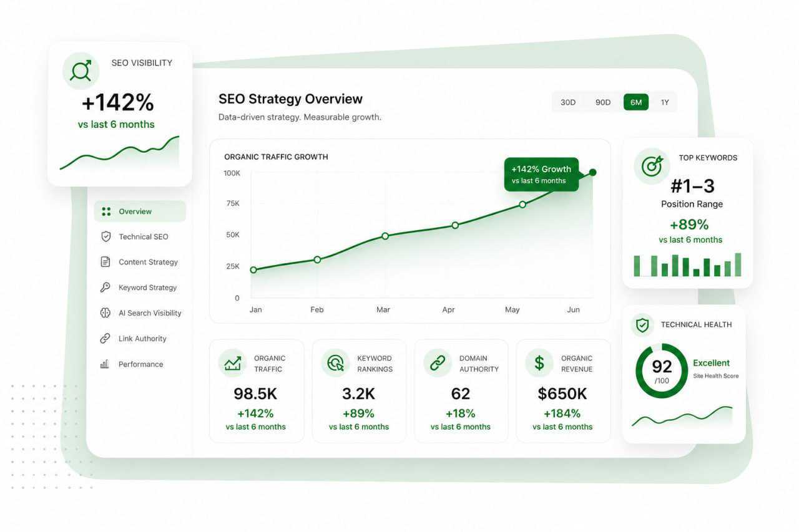Click the Keyword Strategy key icon
Image resolution: width=799 pixels, height=532 pixels.
(105, 288)
